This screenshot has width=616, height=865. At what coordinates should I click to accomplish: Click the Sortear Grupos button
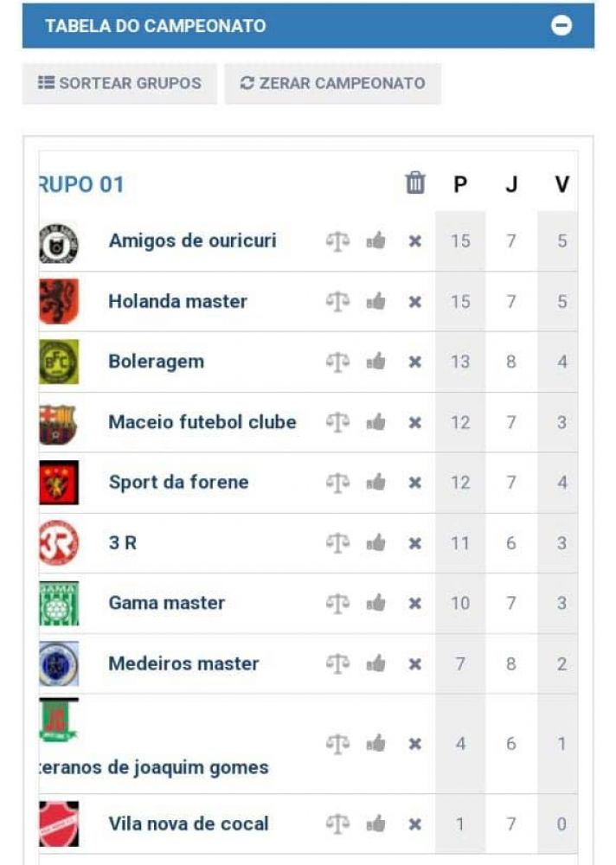[x=119, y=84]
